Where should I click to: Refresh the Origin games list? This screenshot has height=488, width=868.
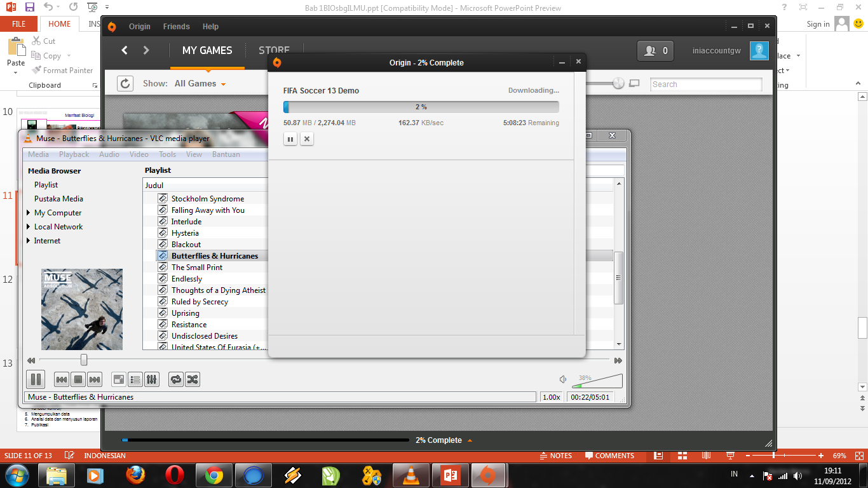[125, 83]
